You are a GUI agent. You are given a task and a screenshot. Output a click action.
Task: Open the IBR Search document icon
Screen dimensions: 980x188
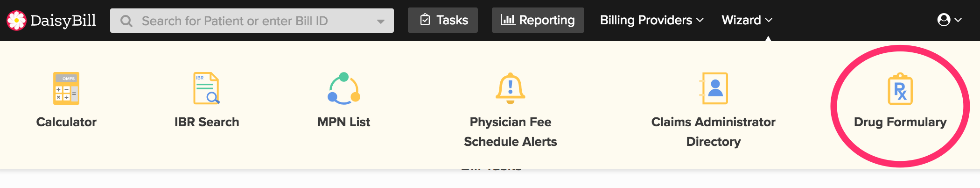[x=206, y=88]
